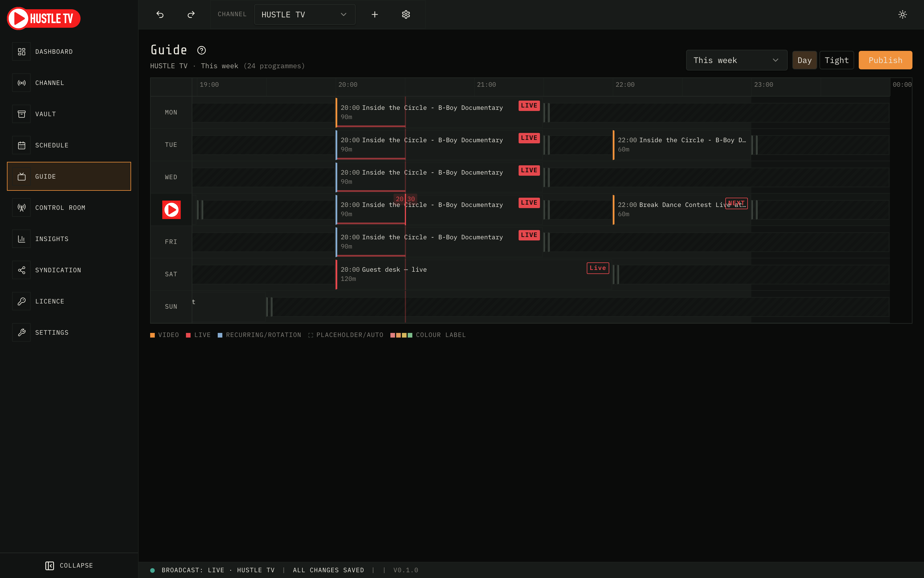
Task: Click the Dashboard grid icon
Action: coord(21,52)
